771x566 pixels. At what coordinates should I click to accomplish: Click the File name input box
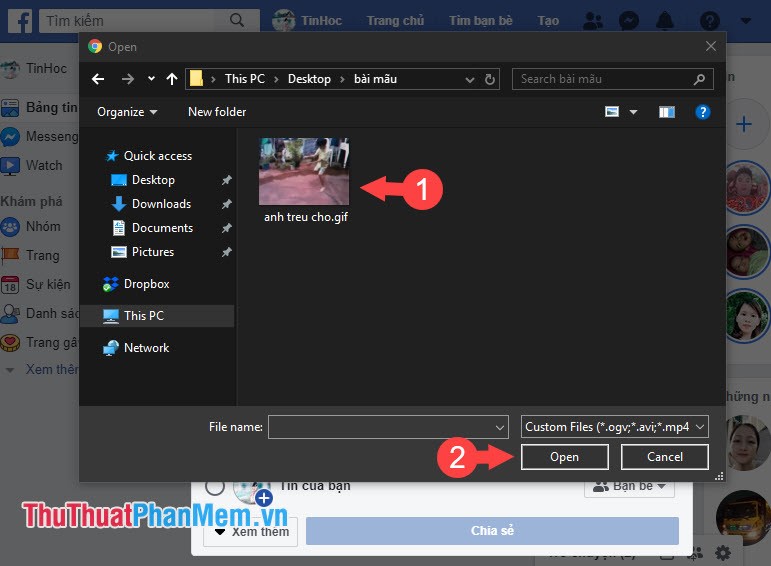[388, 427]
